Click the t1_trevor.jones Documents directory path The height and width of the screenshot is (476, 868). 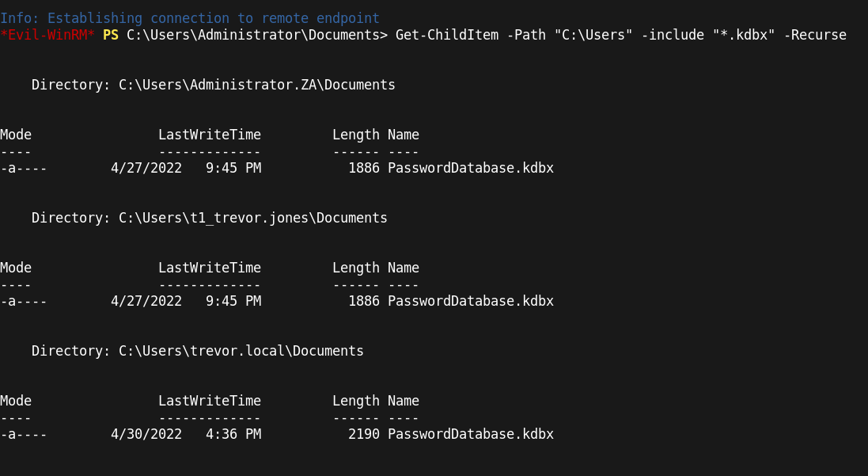coord(252,218)
